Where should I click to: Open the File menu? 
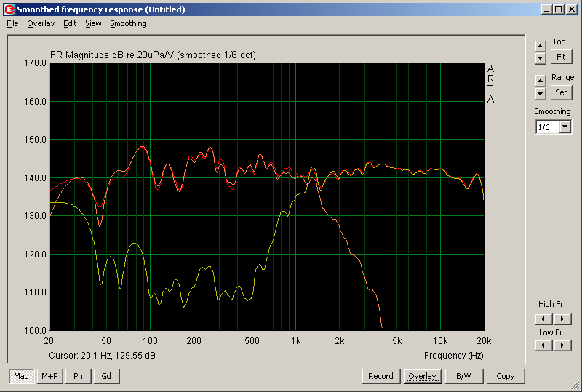click(12, 23)
